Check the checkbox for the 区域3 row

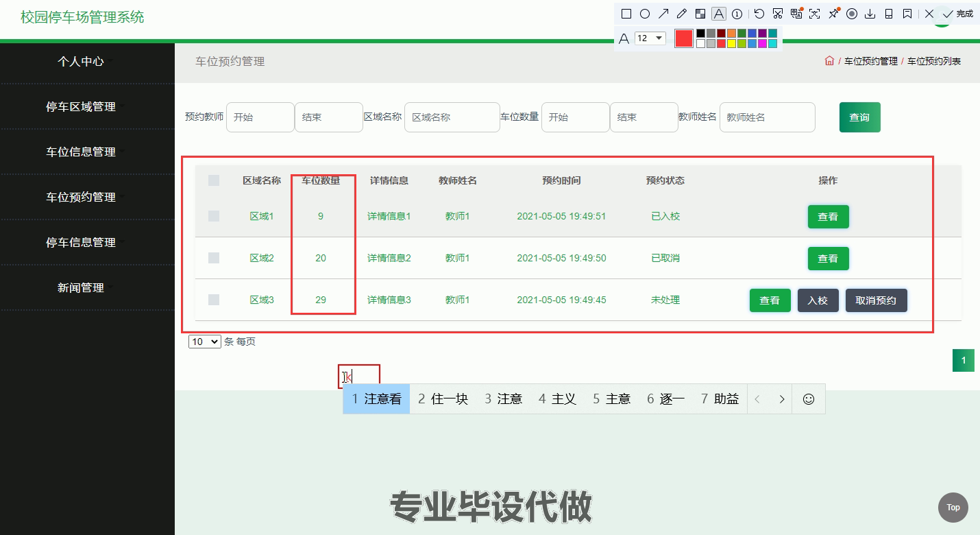(x=214, y=300)
